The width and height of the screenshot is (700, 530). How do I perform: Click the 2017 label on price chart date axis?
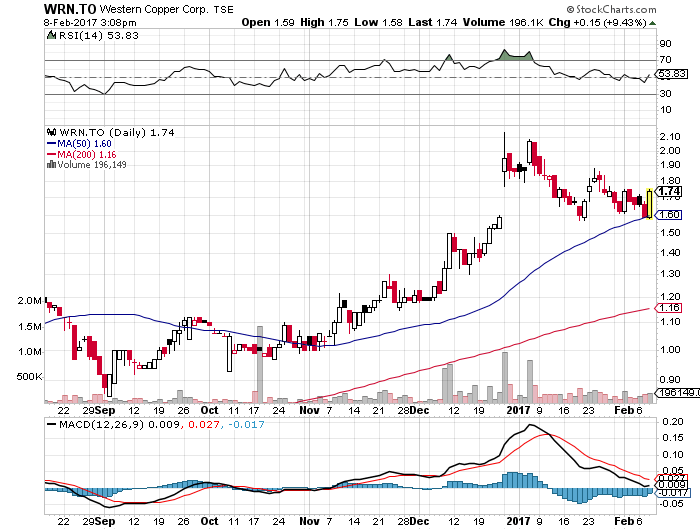pos(519,410)
